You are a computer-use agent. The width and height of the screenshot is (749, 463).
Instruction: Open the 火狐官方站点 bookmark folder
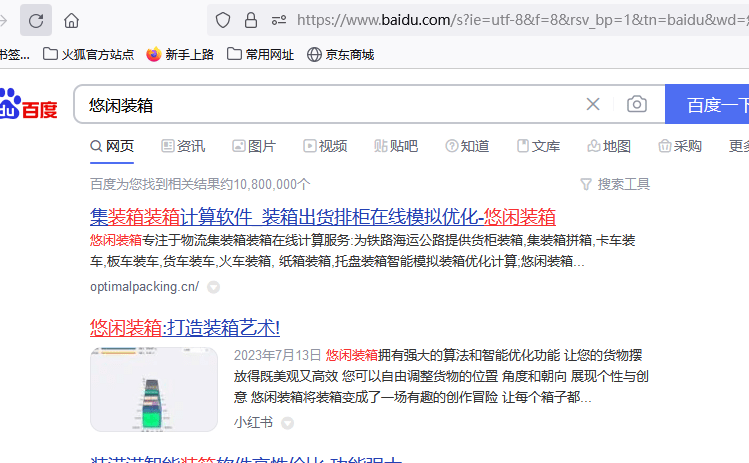click(x=88, y=54)
